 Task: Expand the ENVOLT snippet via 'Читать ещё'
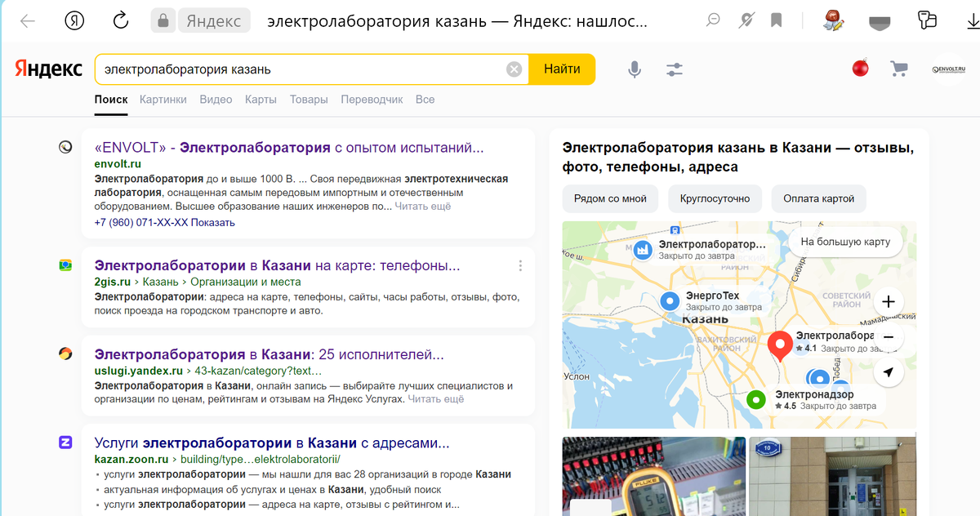pyautogui.click(x=423, y=205)
